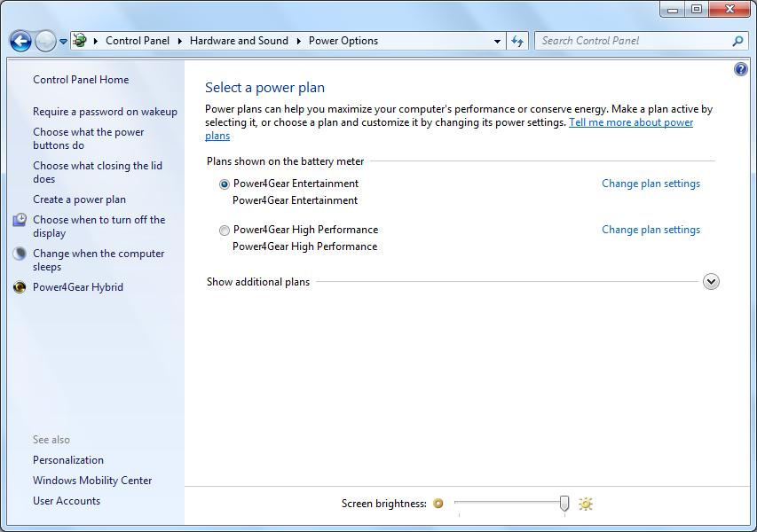Image resolution: width=757 pixels, height=532 pixels.
Task: Open Change when the computer sleeps
Action: (x=99, y=260)
